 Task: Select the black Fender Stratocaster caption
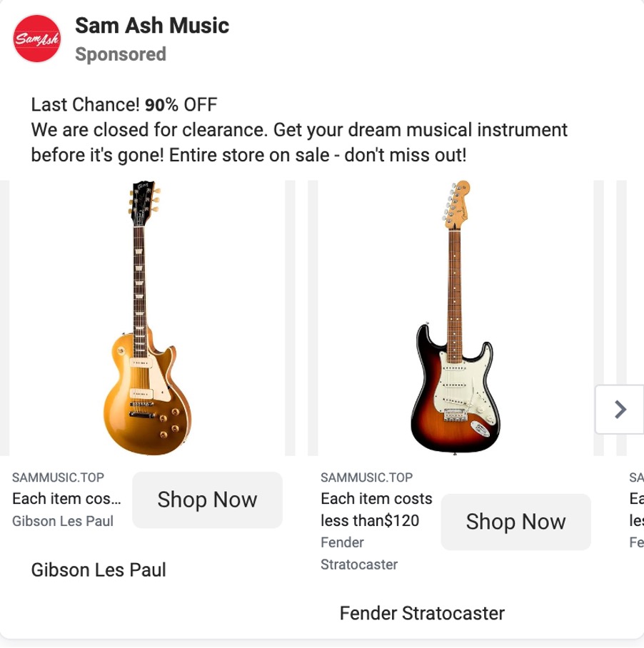422,613
